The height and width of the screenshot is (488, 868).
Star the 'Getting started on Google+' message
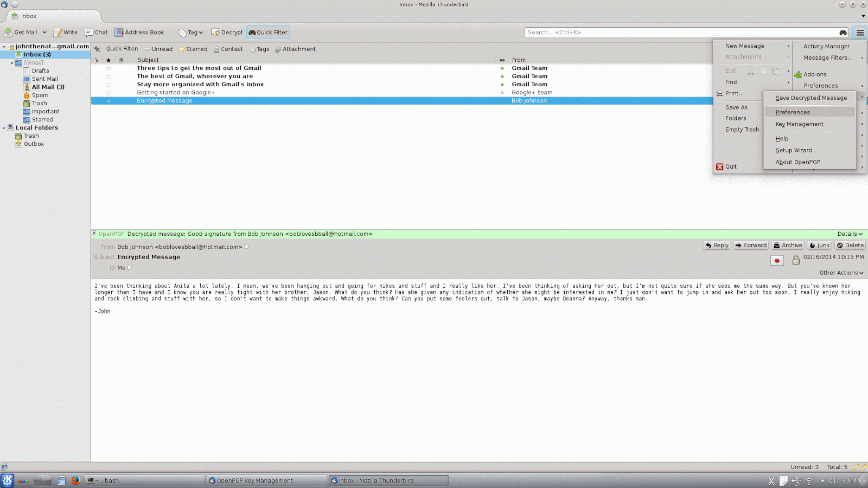tap(108, 93)
